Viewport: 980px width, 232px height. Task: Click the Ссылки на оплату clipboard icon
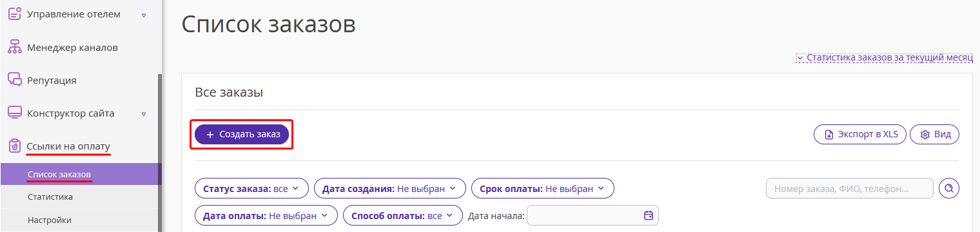pos(14,146)
